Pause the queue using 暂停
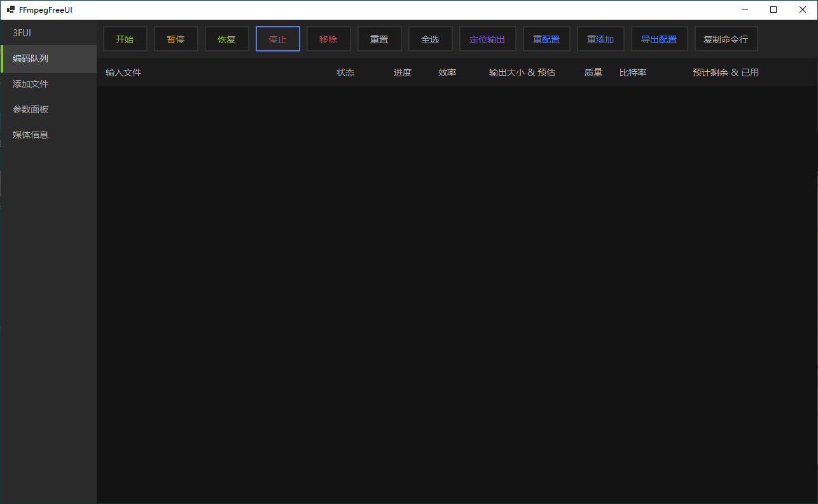 pos(176,39)
